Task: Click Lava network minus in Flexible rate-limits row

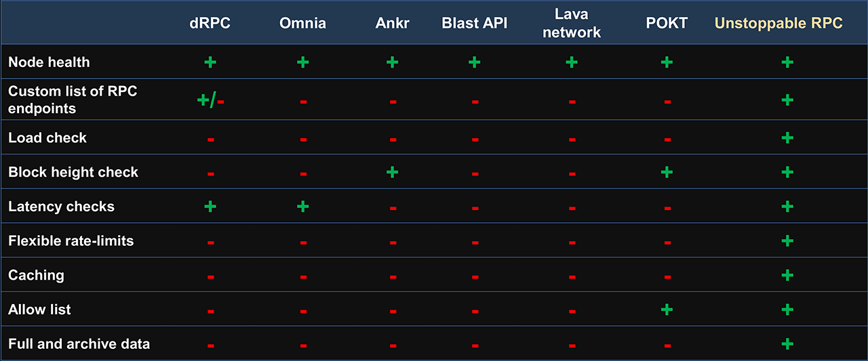Action: [572, 242]
